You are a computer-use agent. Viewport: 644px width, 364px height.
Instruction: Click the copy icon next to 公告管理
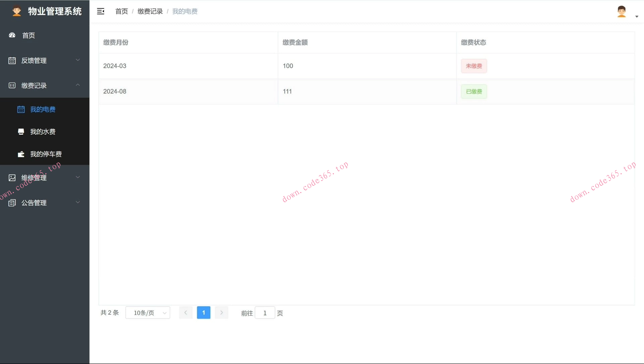pyautogui.click(x=12, y=202)
